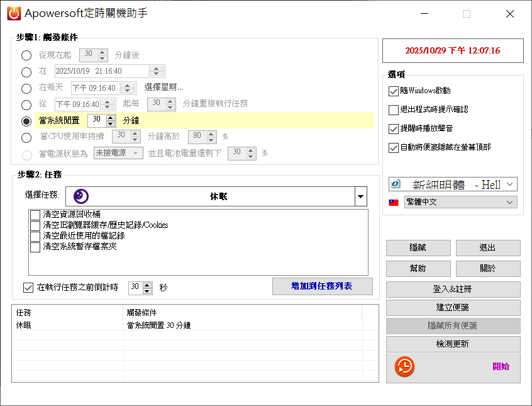Increase the CPU percentage 80 stepper
Image resolution: width=532 pixels, height=406 pixels.
pos(211,134)
